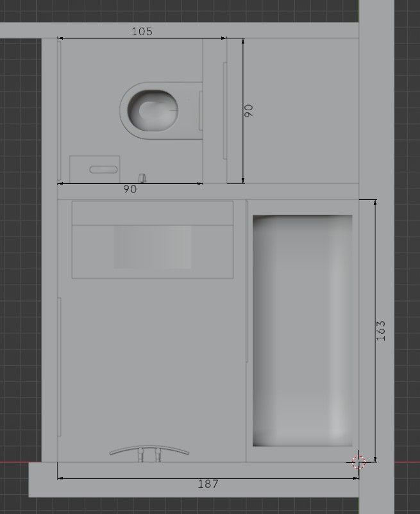Select the 187 dimension label
This screenshot has height=514, width=420.
coord(208,484)
